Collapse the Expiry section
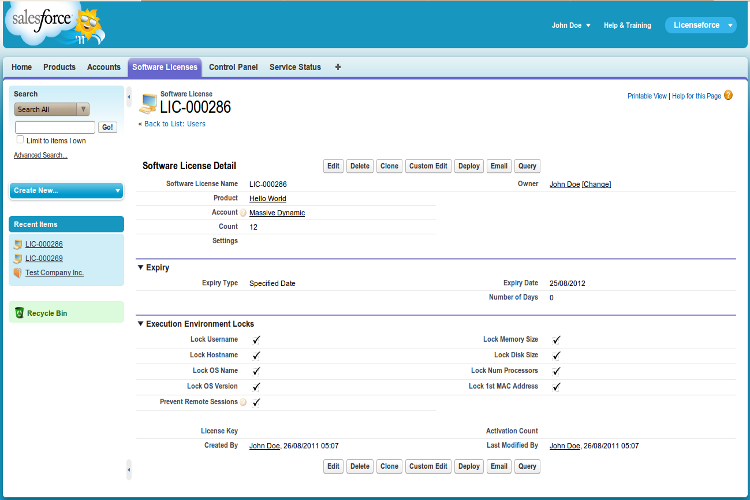Viewport: 750px width, 500px height. pyautogui.click(x=141, y=267)
